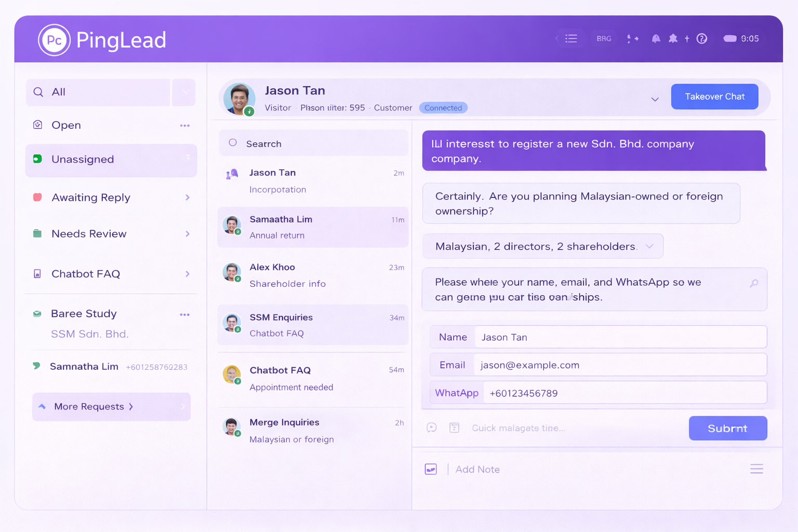Open the Alex Khoo conversation
The image size is (798, 532).
tap(313, 275)
